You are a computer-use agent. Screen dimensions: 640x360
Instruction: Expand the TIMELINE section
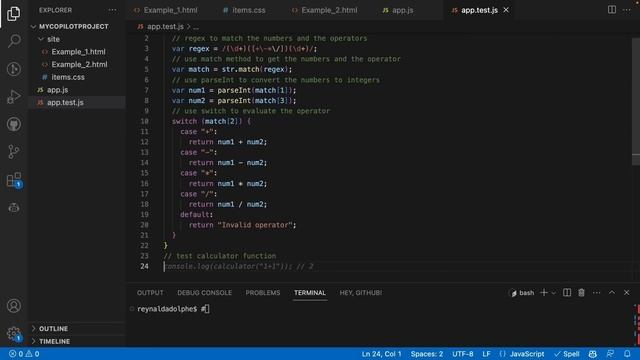click(x=54, y=341)
